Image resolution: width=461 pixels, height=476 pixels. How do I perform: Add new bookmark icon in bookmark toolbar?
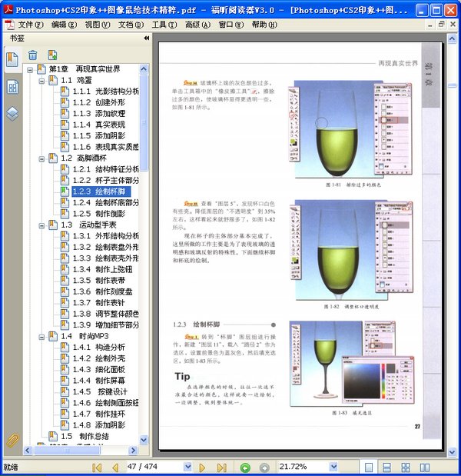(x=52, y=55)
